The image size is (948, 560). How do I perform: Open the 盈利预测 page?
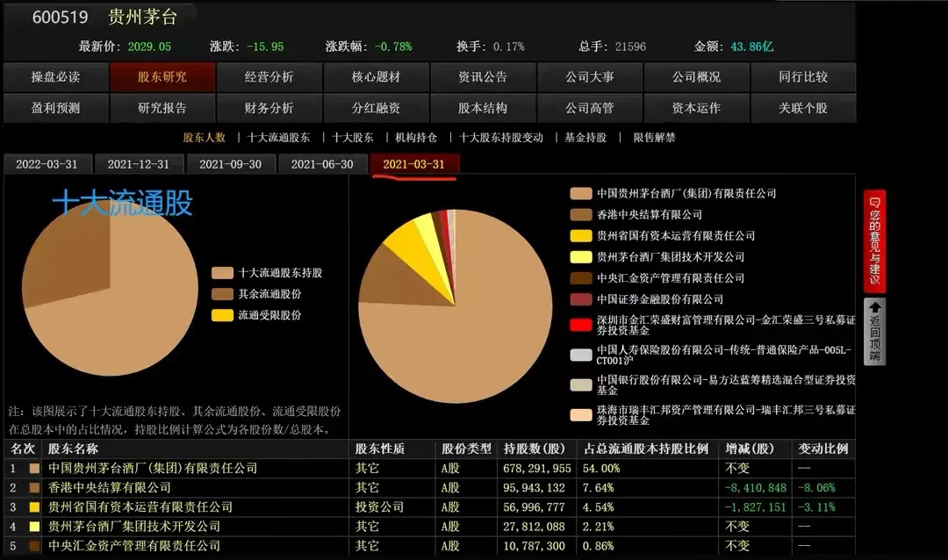54,109
